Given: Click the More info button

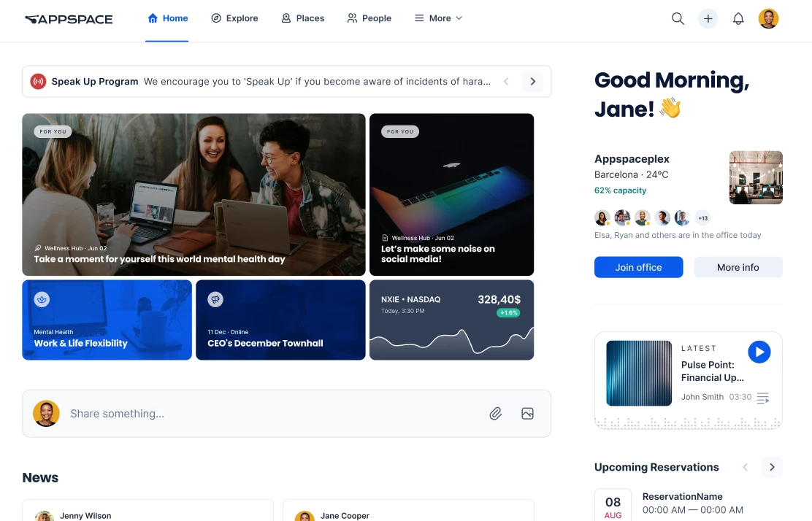Looking at the screenshot, I should point(738,267).
